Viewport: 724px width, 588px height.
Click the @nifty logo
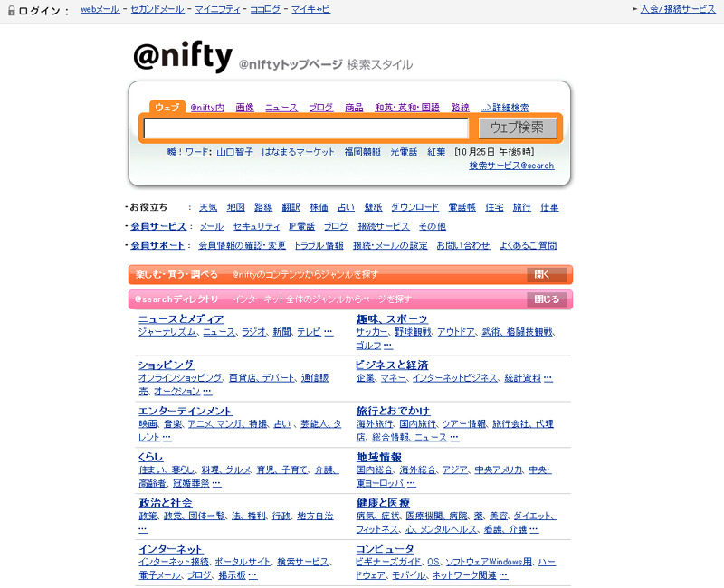183,56
